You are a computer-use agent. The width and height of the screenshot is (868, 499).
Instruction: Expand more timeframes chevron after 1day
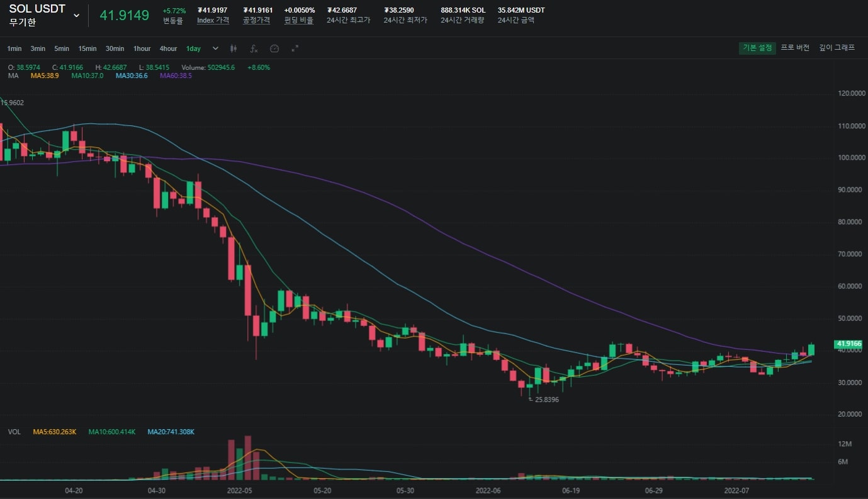215,48
